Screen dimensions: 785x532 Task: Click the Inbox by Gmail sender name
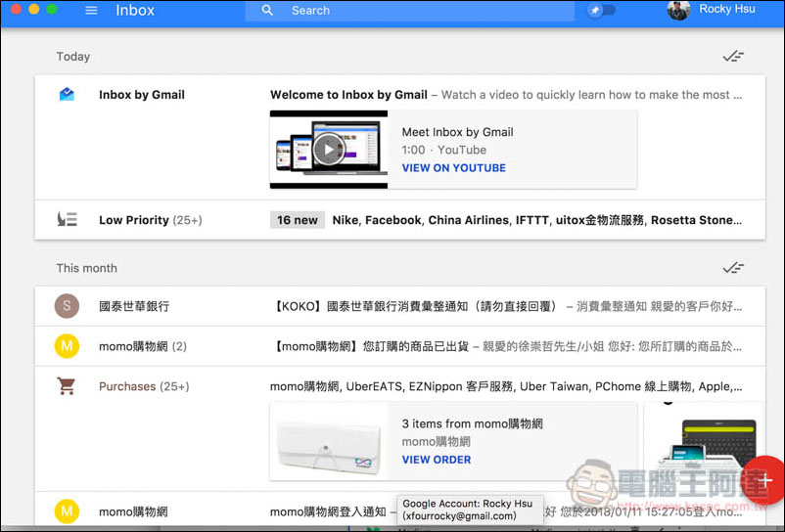click(x=142, y=95)
